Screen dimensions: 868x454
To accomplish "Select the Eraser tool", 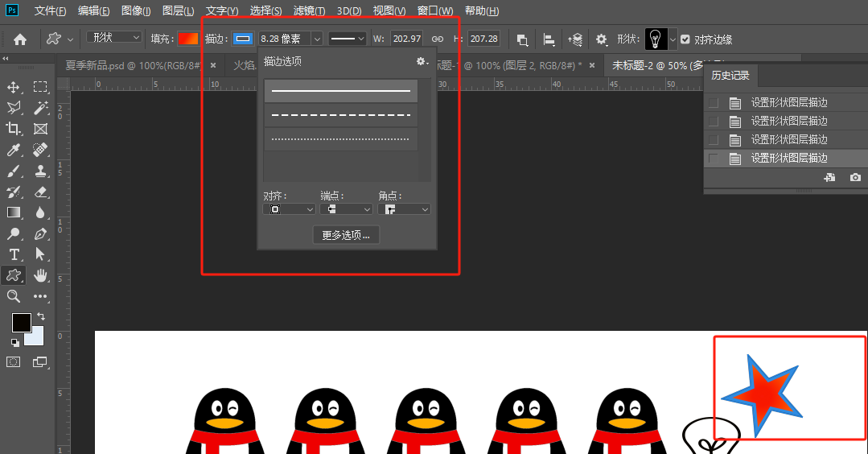I will [x=40, y=192].
